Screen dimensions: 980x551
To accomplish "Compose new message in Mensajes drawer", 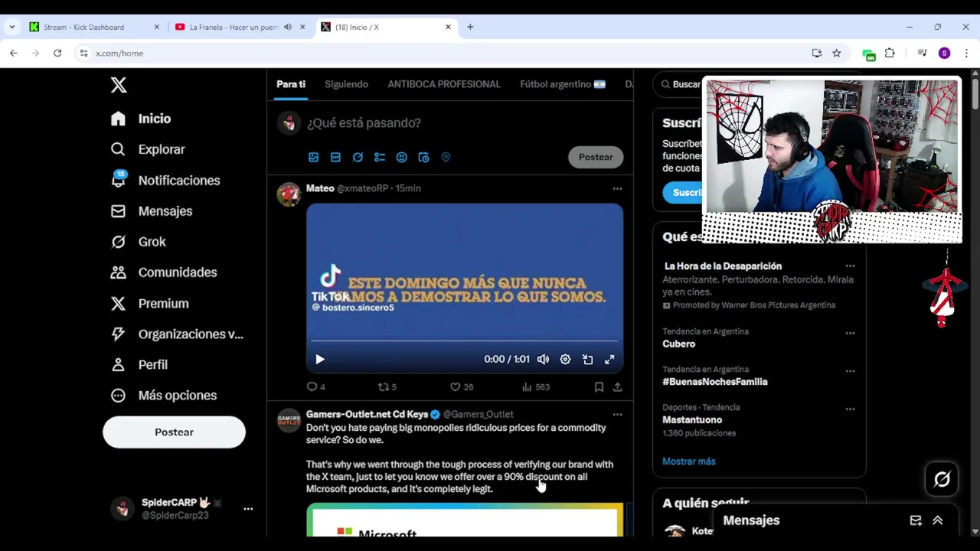I will click(x=916, y=520).
